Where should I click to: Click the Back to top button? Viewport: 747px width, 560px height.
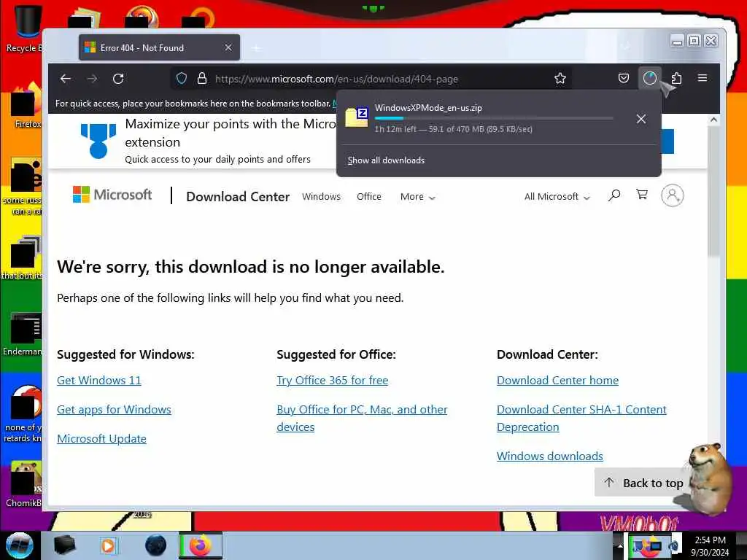643,483
